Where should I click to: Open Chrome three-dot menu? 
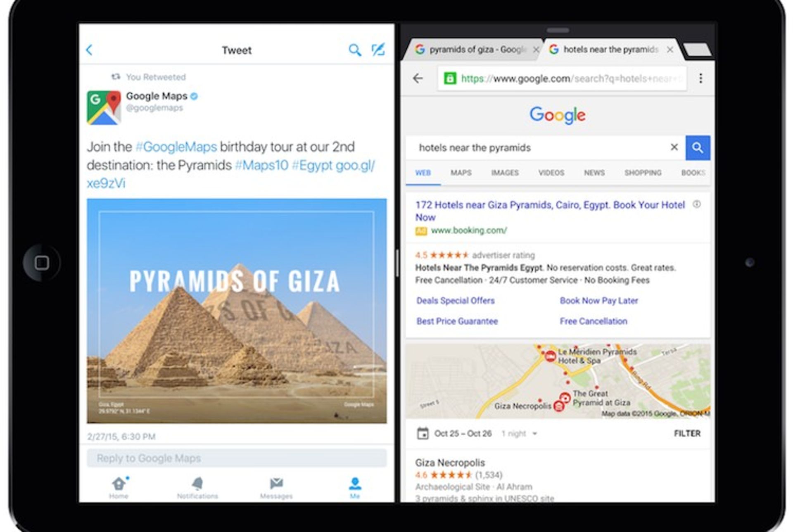(700, 78)
